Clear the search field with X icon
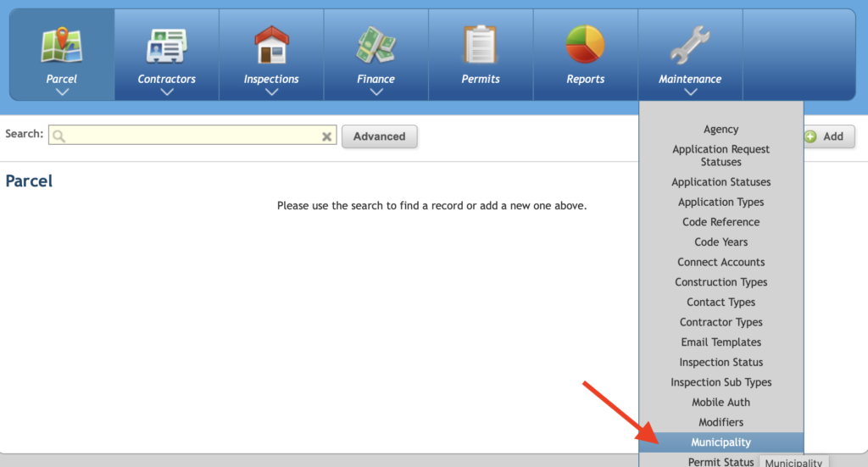Screen dimensions: 868x467 click(x=326, y=136)
